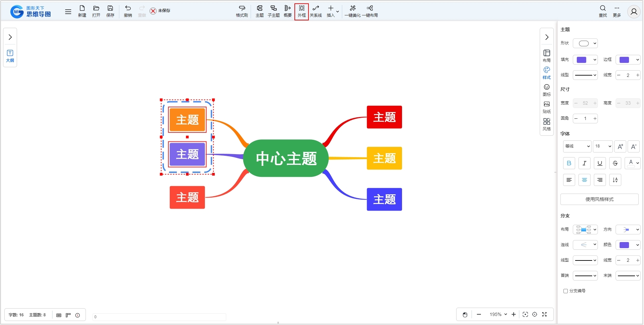
Task: Insert a summary with 概要 tool
Action: click(288, 11)
